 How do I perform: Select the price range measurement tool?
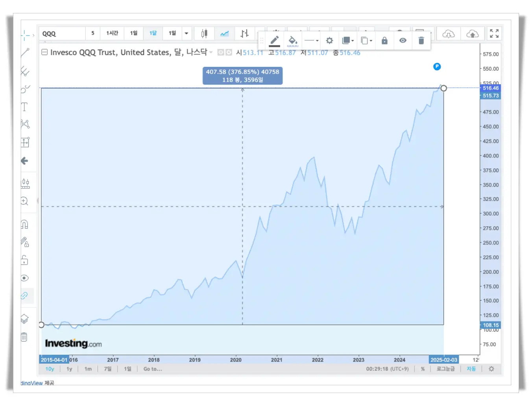pyautogui.click(x=25, y=142)
